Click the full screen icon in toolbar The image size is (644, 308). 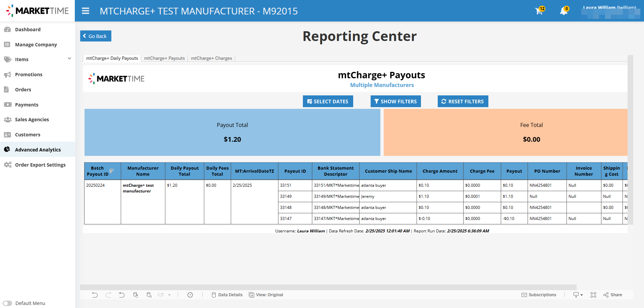coord(593,295)
